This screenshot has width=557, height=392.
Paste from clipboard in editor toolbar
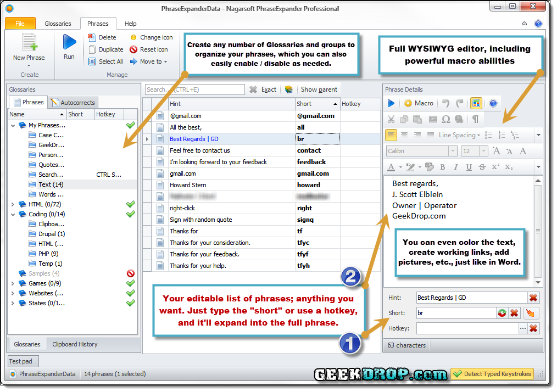point(417,119)
